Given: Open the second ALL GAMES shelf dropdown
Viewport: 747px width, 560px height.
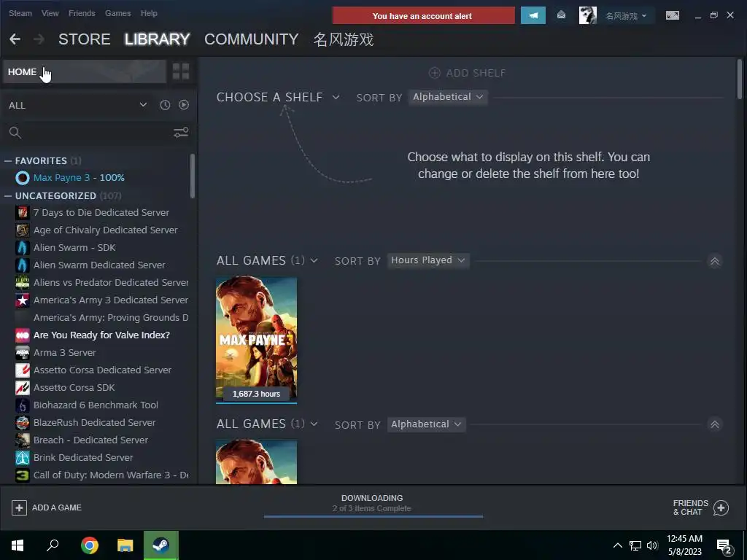Looking at the screenshot, I should 267,424.
